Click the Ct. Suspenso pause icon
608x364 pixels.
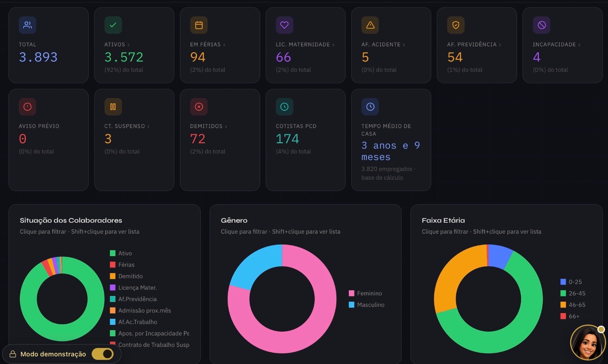click(x=113, y=107)
